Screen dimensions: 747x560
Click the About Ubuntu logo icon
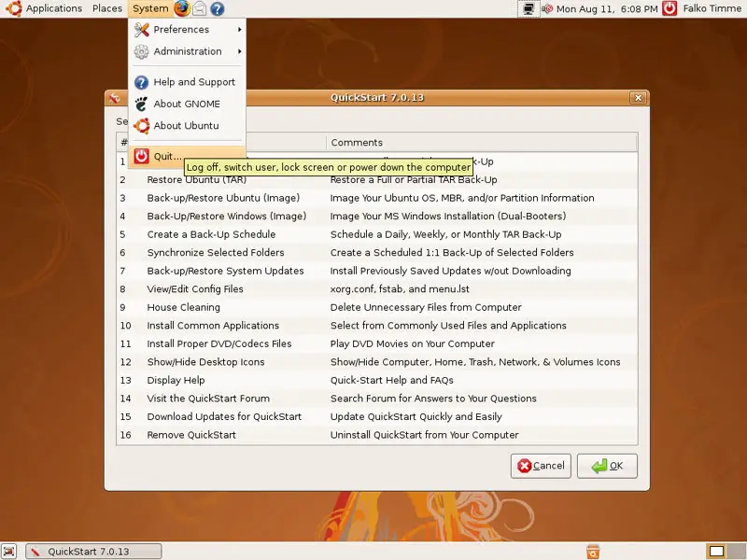click(x=142, y=126)
